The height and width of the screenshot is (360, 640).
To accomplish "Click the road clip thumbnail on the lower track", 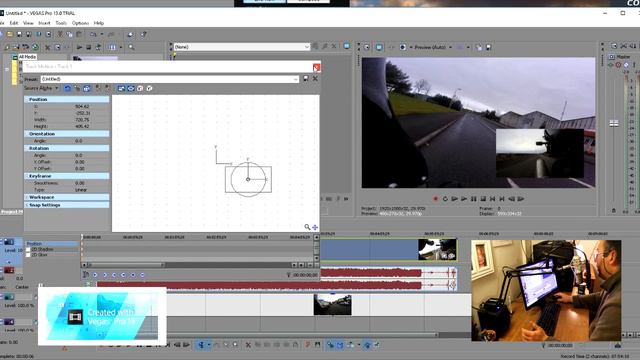I will click(332, 305).
